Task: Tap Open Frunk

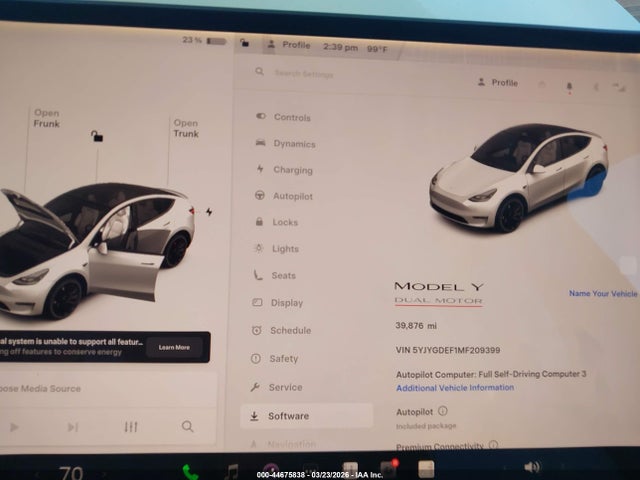Action: pos(47,118)
